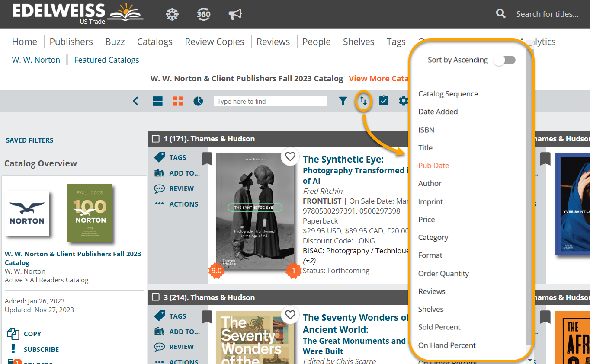Click the Featured Catalogs breadcrumb link
590x364 pixels.
[106, 60]
